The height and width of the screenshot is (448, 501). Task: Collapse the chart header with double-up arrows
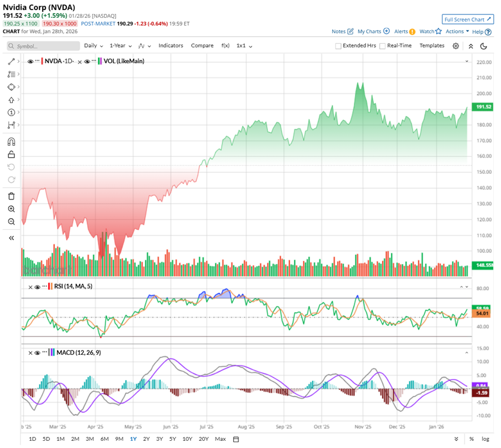pyautogui.click(x=470, y=46)
